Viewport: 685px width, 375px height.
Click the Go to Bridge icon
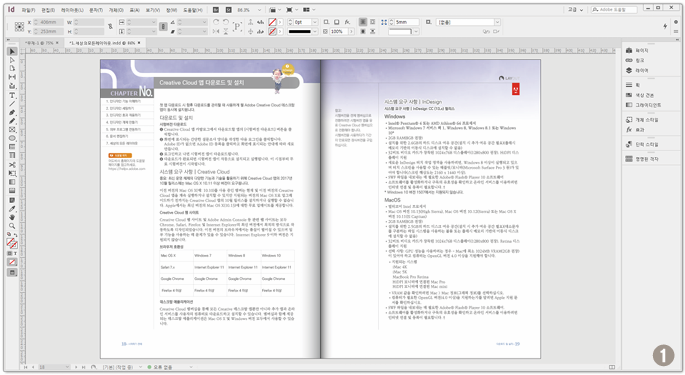point(216,10)
